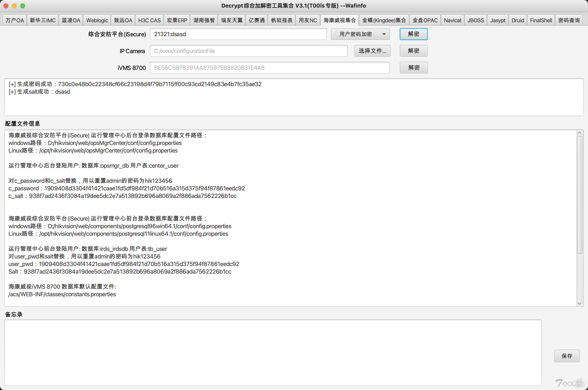This screenshot has height=390, width=588.
Task: Switch to the 金蝶(Kingdee)集合 tab
Action: pos(384,20)
